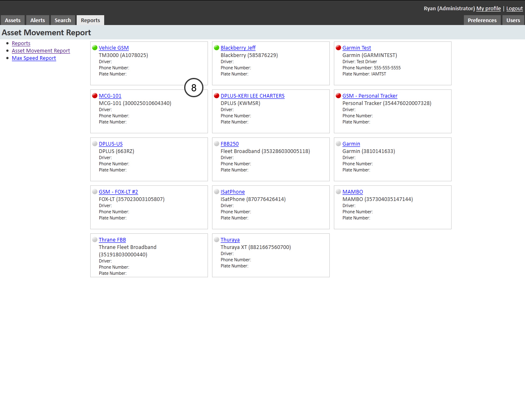Screen dimensions: 525x420
Task: Open the GSM - Personal Tracker asset
Action: (x=370, y=96)
